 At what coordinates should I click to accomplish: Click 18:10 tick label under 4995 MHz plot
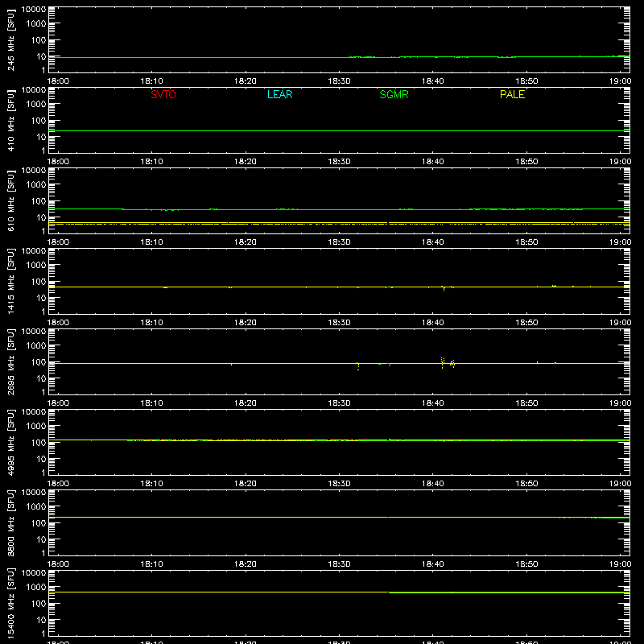[152, 484]
